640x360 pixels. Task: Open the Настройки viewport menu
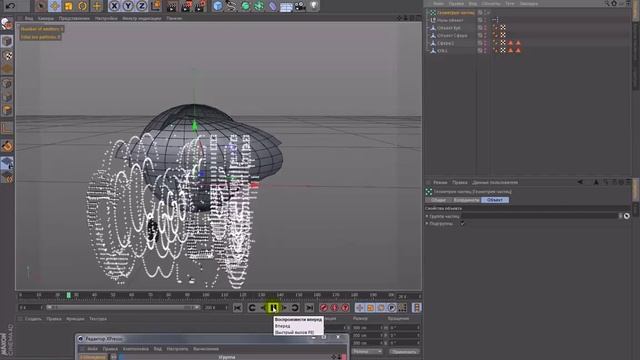[106, 18]
